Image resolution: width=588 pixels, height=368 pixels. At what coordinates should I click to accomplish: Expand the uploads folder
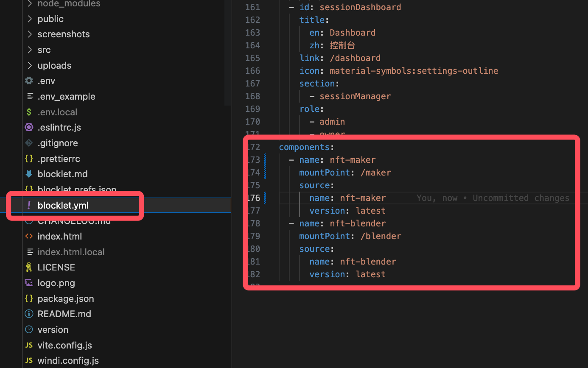tap(29, 65)
